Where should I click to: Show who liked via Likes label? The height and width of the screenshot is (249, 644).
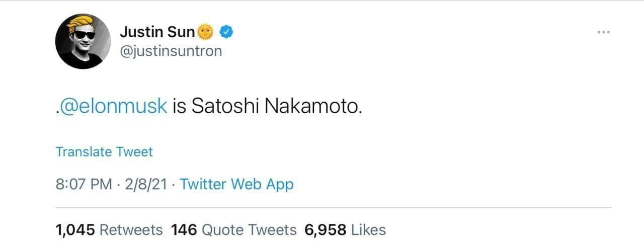point(368,230)
